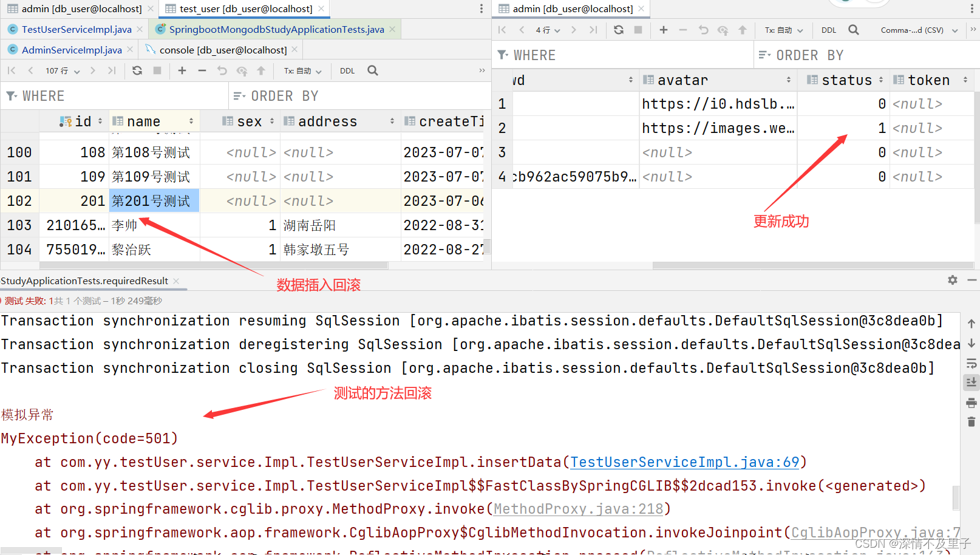
Task: Jump to last page in test_user table toolbar
Action: point(112,70)
